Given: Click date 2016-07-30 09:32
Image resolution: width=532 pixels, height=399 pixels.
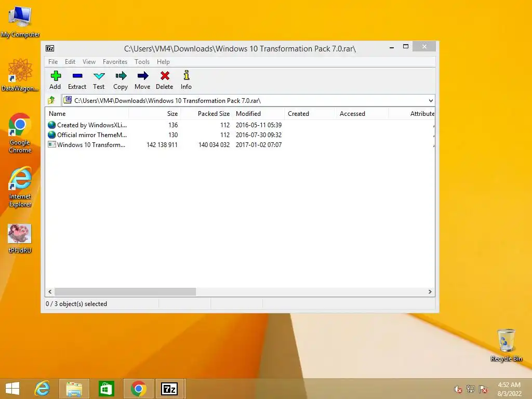Looking at the screenshot, I should 259,135.
